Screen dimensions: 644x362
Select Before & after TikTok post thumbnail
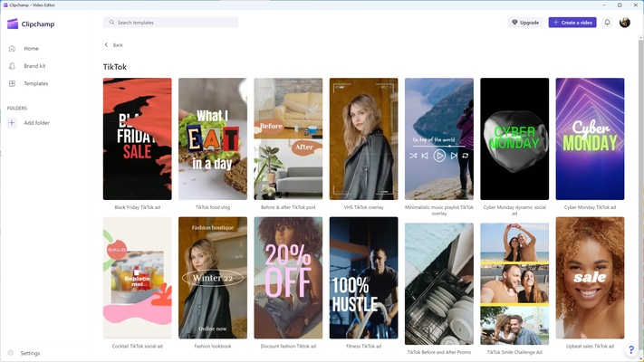pos(288,138)
